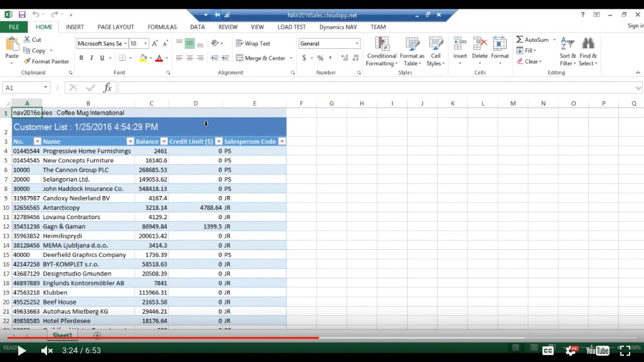Insert new cells using the Insert icon
644x362 pixels.
click(460, 51)
